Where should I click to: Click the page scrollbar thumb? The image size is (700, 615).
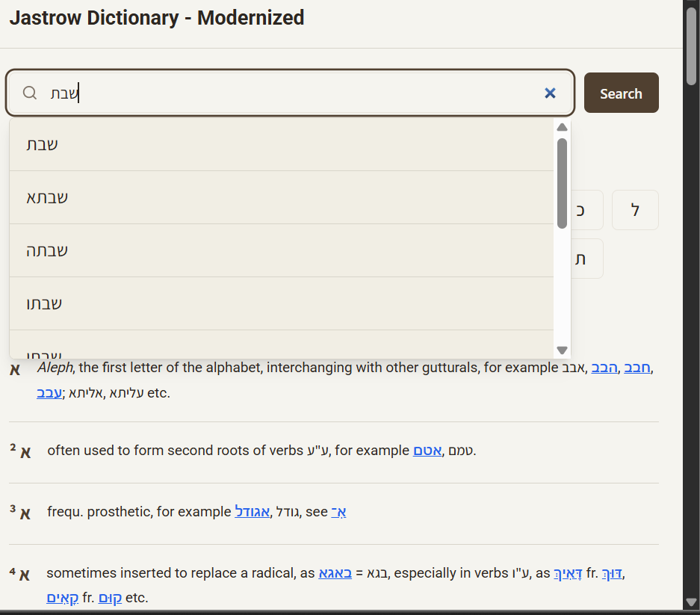(x=692, y=46)
